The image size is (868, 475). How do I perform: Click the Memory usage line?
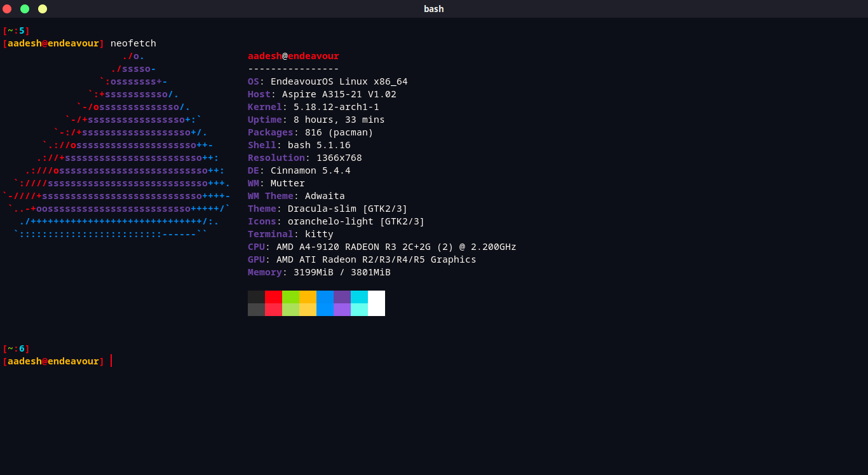[x=318, y=272]
